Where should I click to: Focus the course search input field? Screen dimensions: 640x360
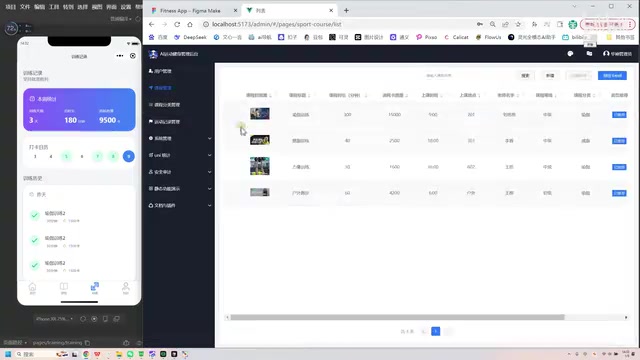point(467,76)
